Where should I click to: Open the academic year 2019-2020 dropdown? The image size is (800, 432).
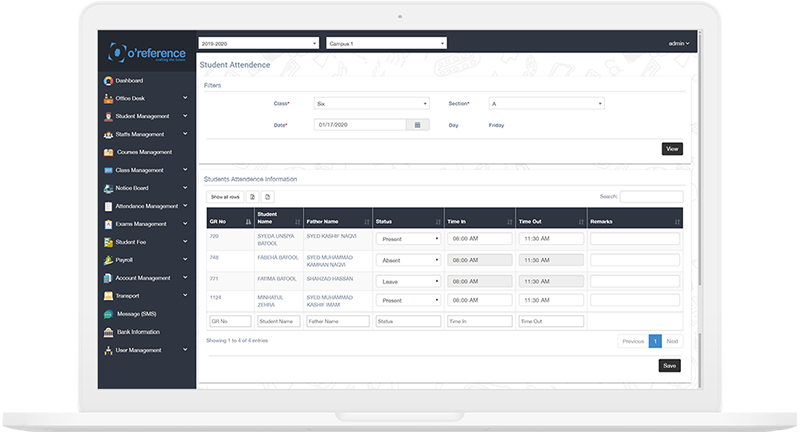[260, 44]
